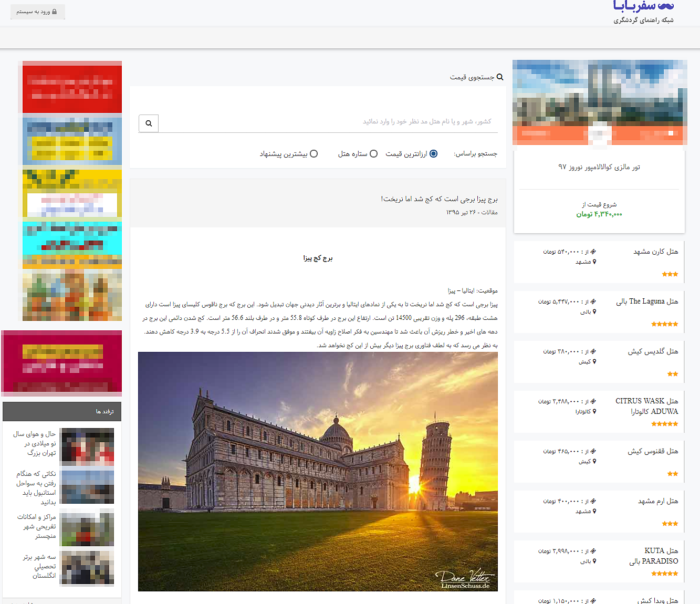The image size is (700, 604).
Task: Click the magnifier search button
Action: click(149, 123)
